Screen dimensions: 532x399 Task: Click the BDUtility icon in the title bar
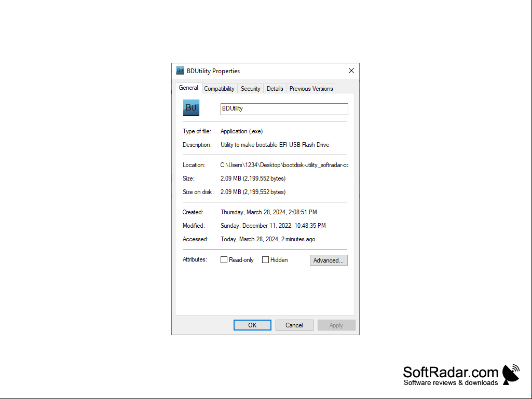(180, 71)
